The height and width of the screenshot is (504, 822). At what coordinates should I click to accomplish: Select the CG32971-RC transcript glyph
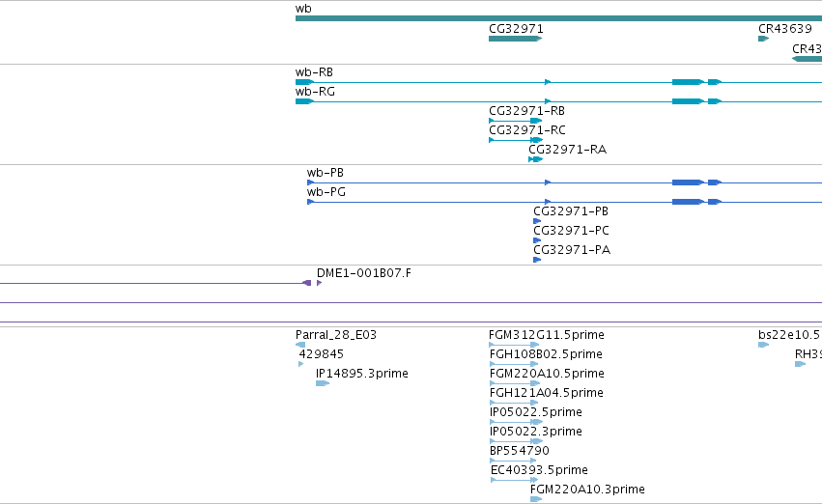516,140
